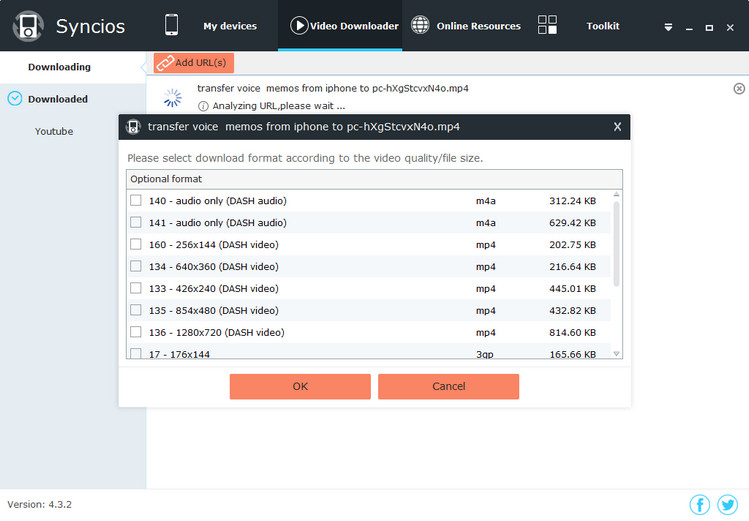Click the m4a type of format 141
Image resolution: width=749 pixels, height=521 pixels.
[x=486, y=223]
